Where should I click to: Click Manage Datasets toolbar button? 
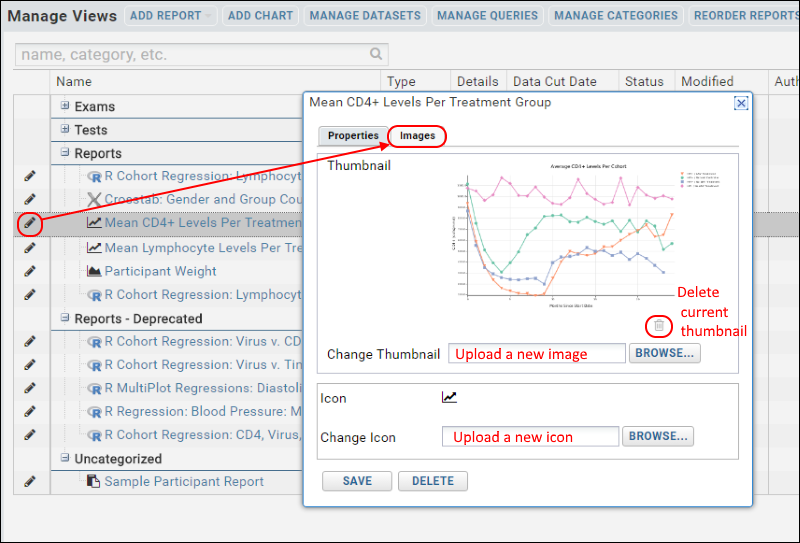point(365,16)
